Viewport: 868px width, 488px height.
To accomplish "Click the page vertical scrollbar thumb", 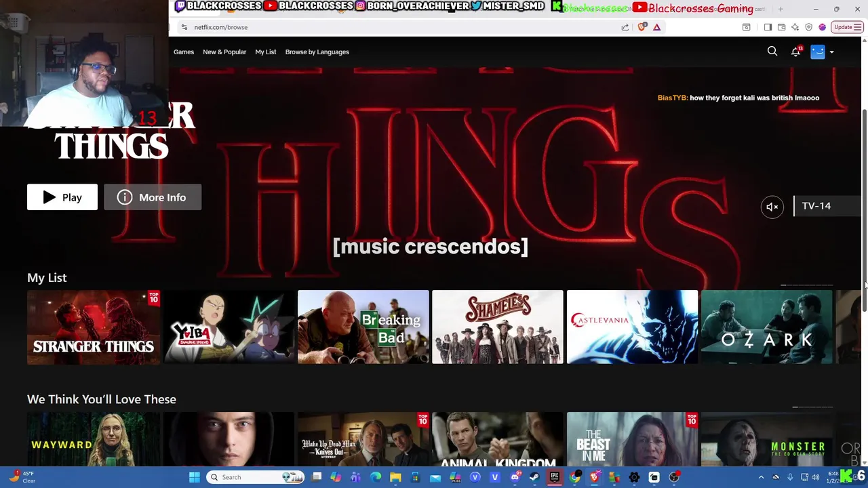I will (864, 210).
